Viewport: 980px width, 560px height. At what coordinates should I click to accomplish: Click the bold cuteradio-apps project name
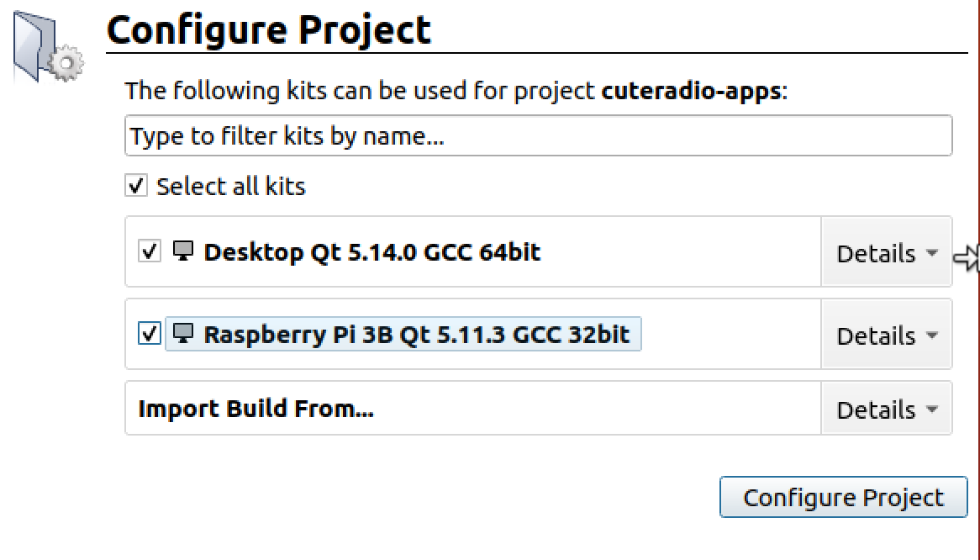(692, 91)
